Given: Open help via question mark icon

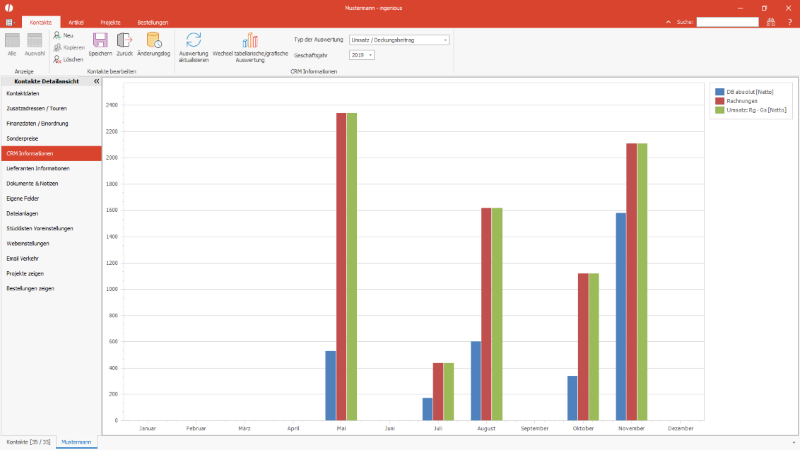Looking at the screenshot, I should 789,22.
